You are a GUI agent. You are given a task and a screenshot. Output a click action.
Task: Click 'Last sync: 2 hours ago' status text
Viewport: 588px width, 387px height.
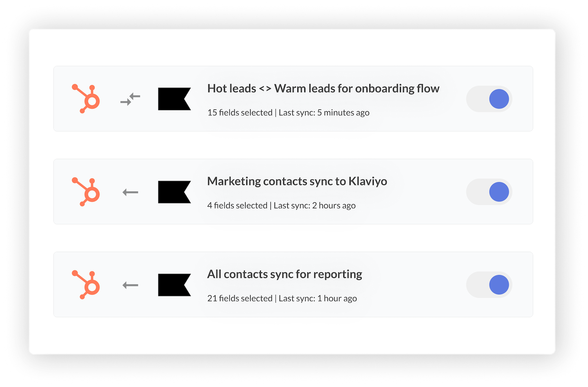tap(315, 206)
